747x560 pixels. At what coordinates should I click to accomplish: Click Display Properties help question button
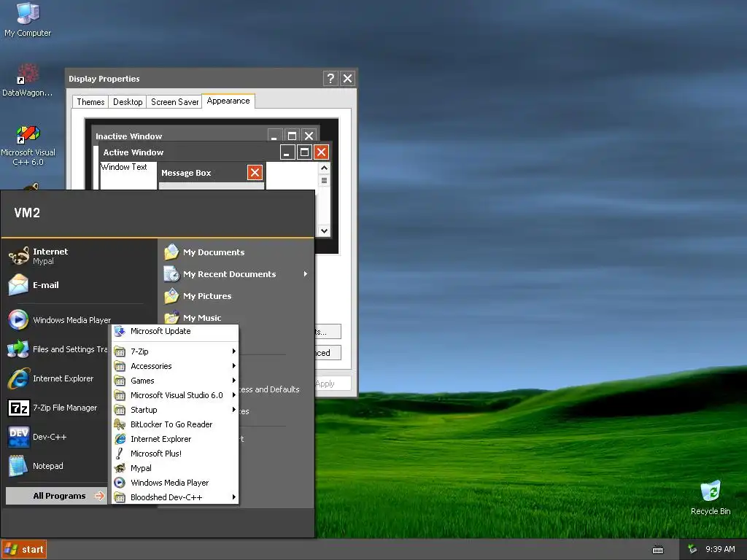click(330, 78)
